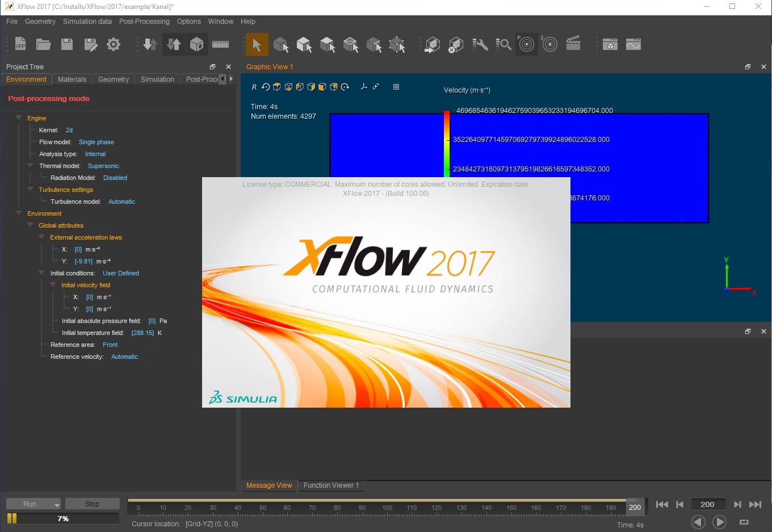The height and width of the screenshot is (532, 772).
Task: Click the cube with arrow export-geometry icon
Action: coord(433,44)
